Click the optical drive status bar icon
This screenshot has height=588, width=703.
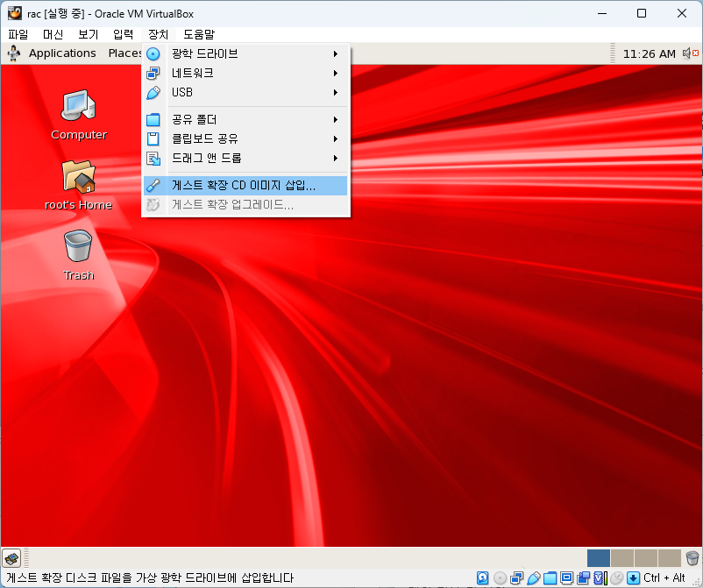tap(500, 578)
